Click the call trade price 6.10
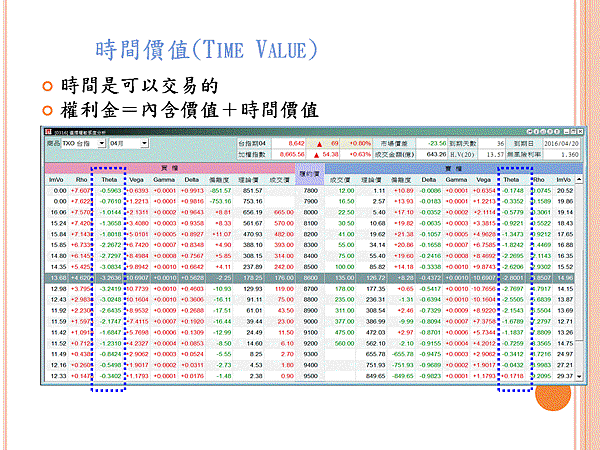Viewport: 600px width, 450px height. point(287,344)
